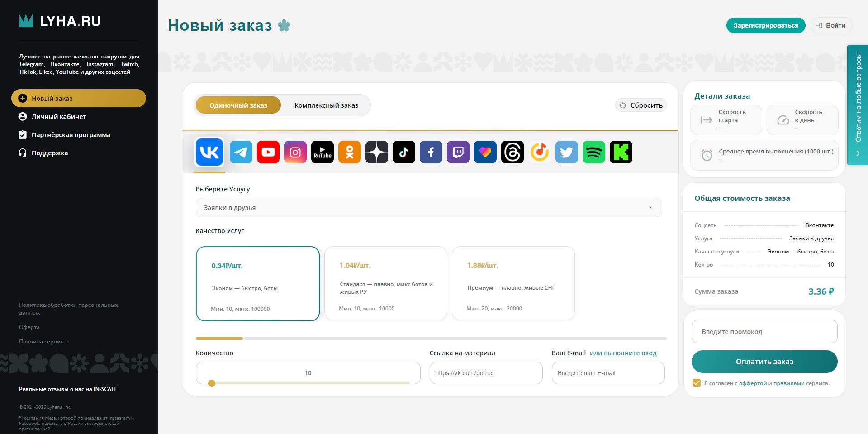Open the 'Выберите Услугу' dropdown
868x434 pixels.
(x=429, y=208)
